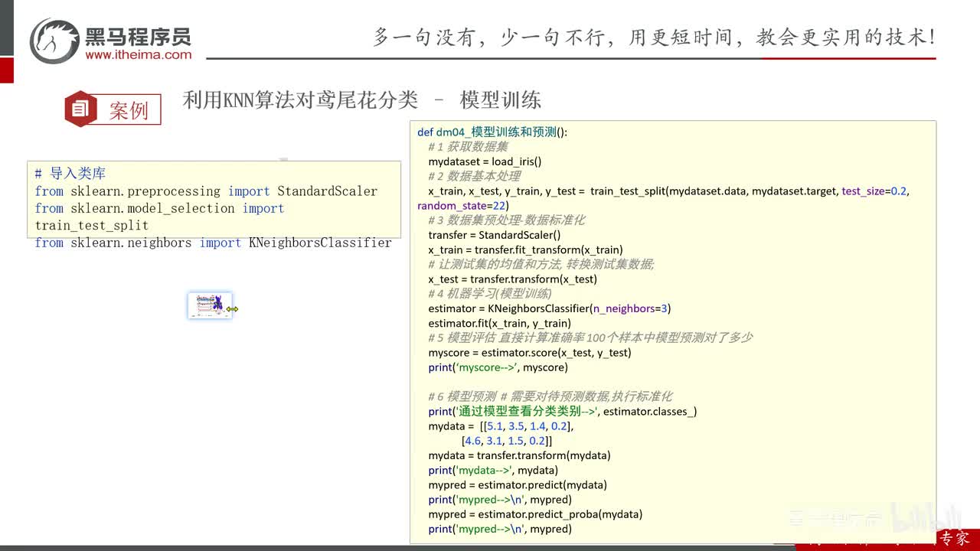Open the www.itheima.com link
Viewport: 980px width, 551px height.
[x=139, y=55]
